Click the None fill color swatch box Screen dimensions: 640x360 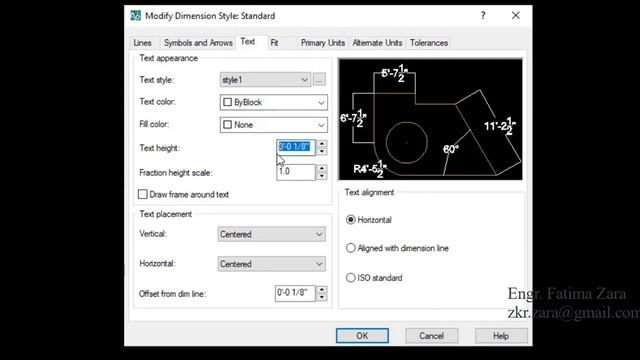click(x=227, y=125)
